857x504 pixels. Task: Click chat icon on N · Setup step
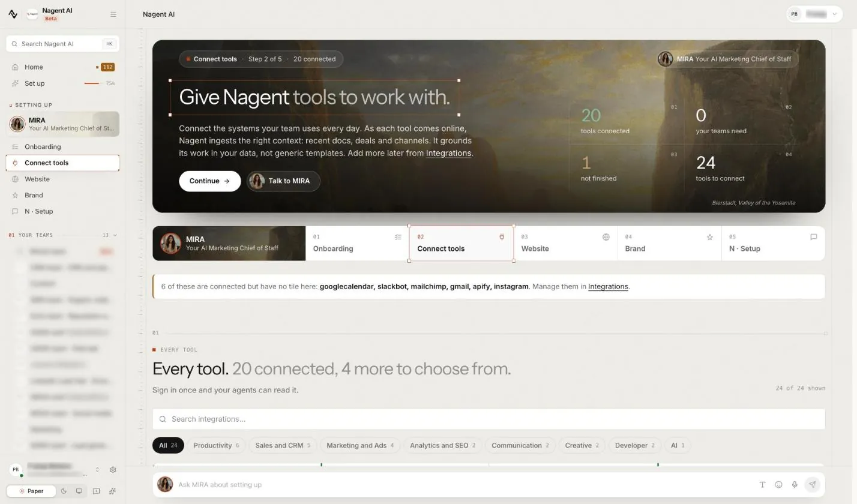point(814,237)
